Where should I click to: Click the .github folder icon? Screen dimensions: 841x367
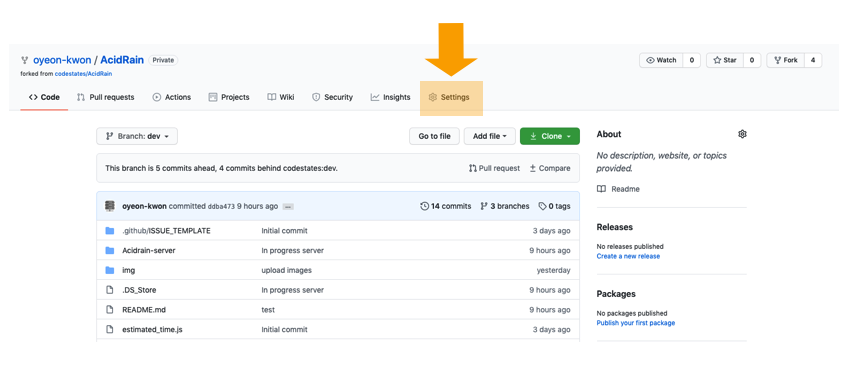click(x=110, y=231)
